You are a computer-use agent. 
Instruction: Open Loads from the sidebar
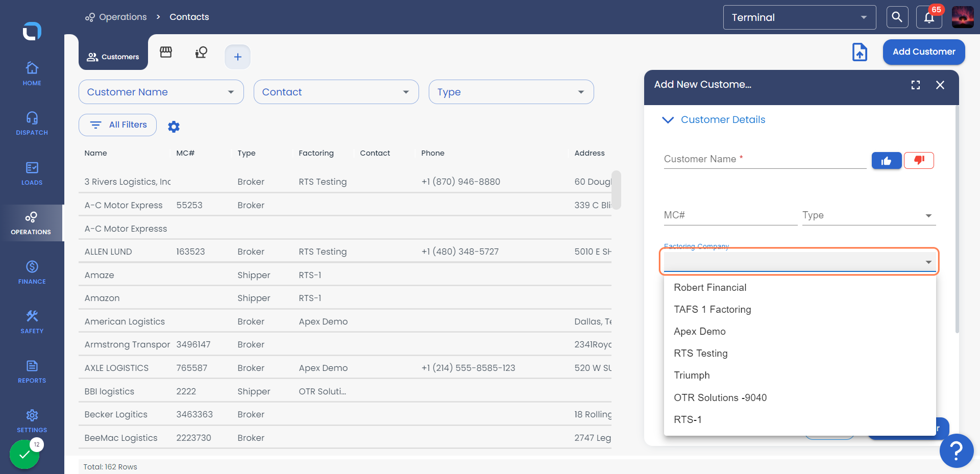pyautogui.click(x=32, y=173)
